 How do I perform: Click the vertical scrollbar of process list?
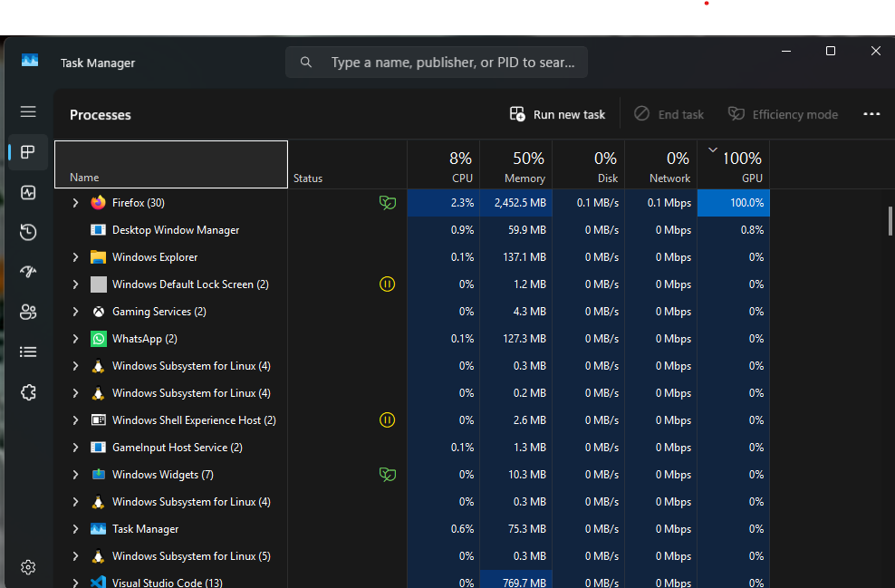click(x=890, y=221)
